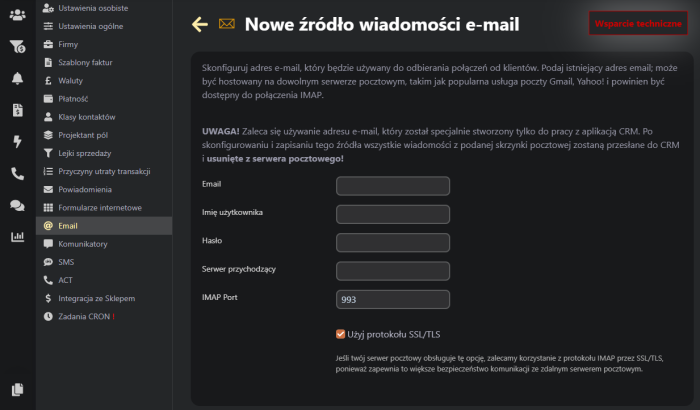Open the phone calls icon in left rail
The height and width of the screenshot is (410, 700).
point(17,173)
